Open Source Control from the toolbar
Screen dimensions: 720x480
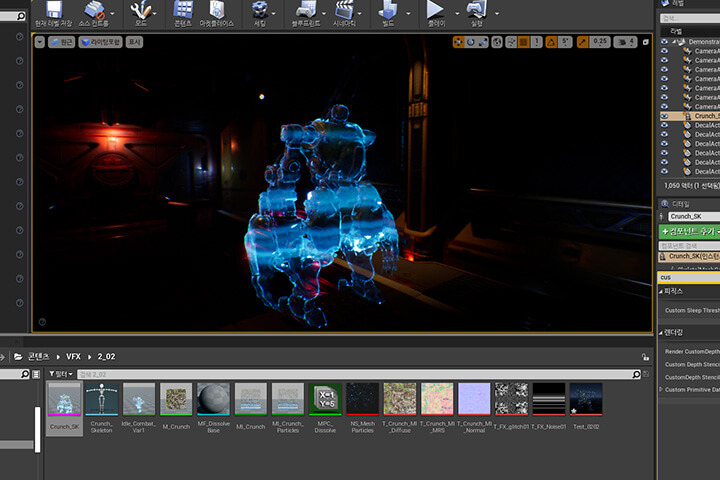pyautogui.click(x=94, y=14)
